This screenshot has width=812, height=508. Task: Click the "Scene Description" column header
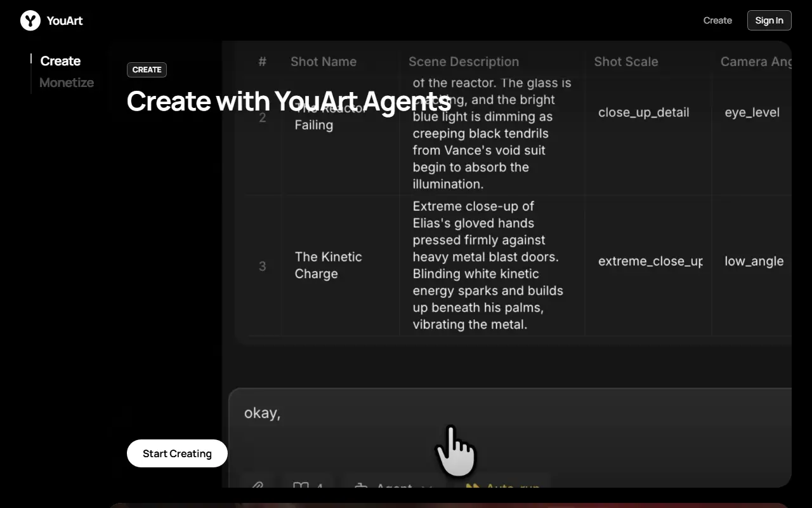tap(464, 62)
